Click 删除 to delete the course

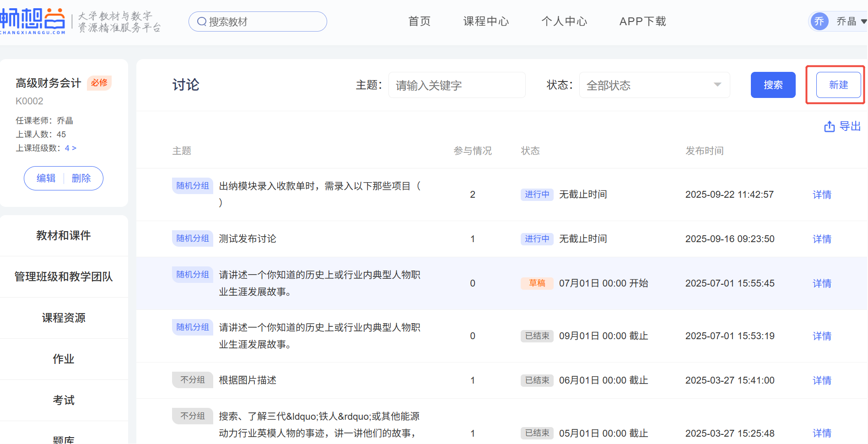[x=81, y=179]
